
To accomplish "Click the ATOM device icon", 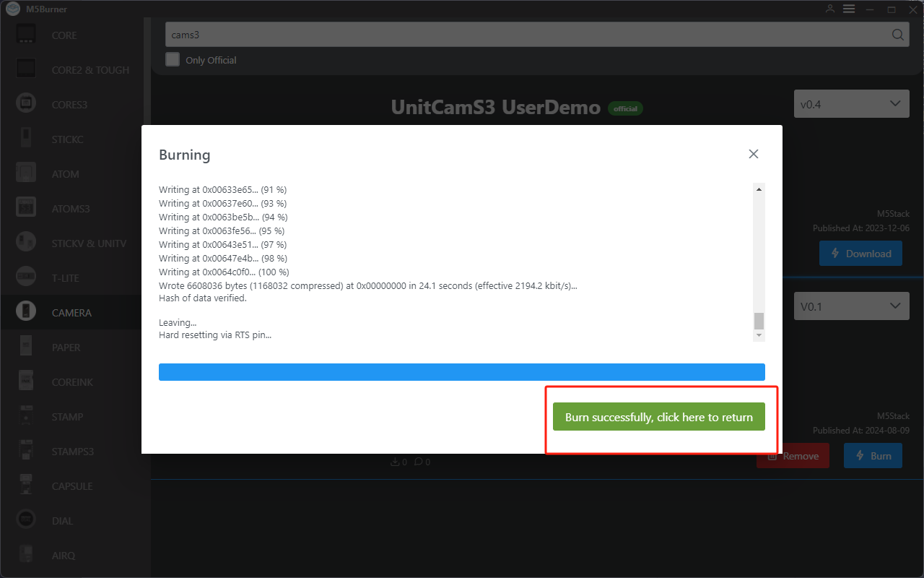I will [x=26, y=173].
